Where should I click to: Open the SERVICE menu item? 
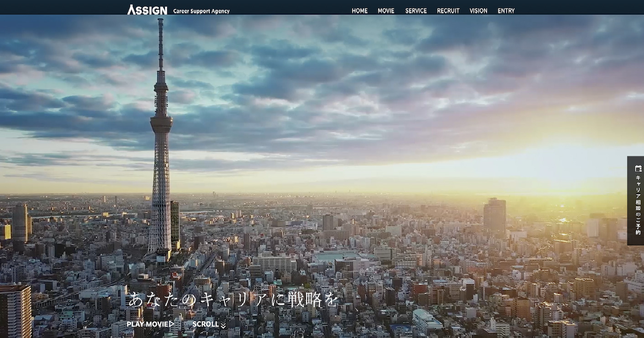[416, 11]
